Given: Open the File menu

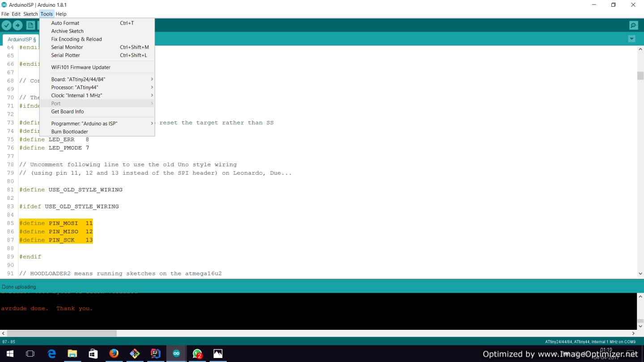Looking at the screenshot, I should [x=5, y=14].
